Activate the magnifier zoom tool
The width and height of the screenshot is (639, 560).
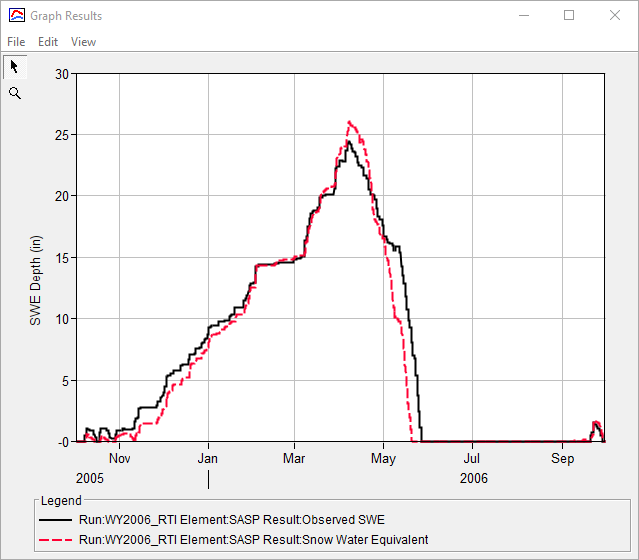[x=14, y=93]
